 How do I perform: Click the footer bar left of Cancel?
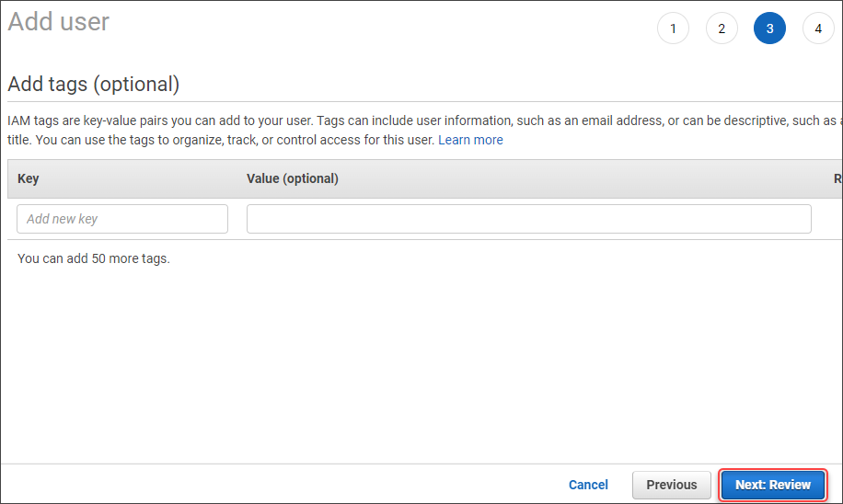pyautogui.click(x=276, y=485)
